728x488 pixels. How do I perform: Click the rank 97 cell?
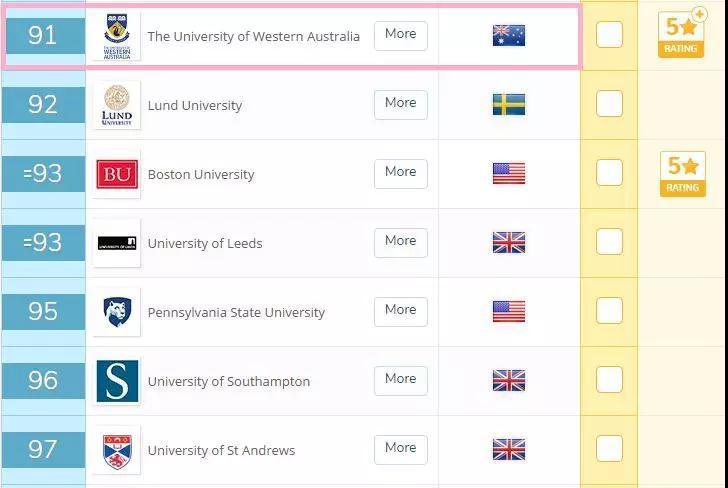click(x=43, y=449)
